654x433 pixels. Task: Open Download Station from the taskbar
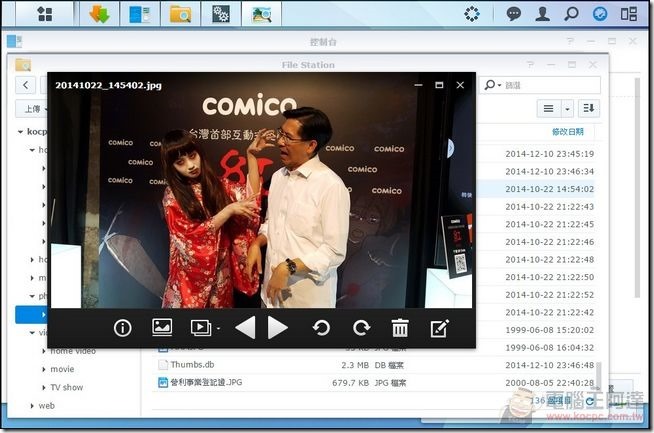click(99, 14)
